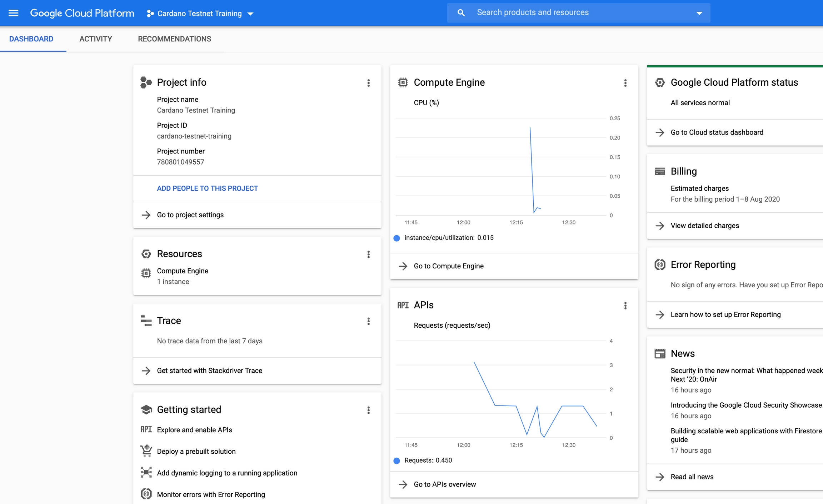This screenshot has height=504, width=823.
Task: Open Trace card three-dot menu
Action: pyautogui.click(x=368, y=321)
